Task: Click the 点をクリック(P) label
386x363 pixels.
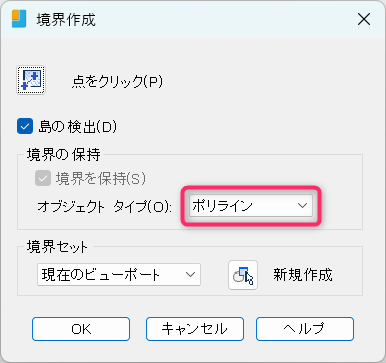Action: pyautogui.click(x=117, y=82)
